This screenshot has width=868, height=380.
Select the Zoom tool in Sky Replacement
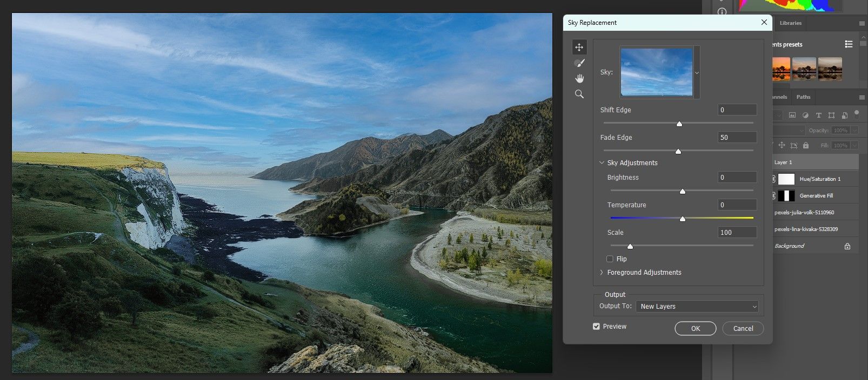[579, 94]
